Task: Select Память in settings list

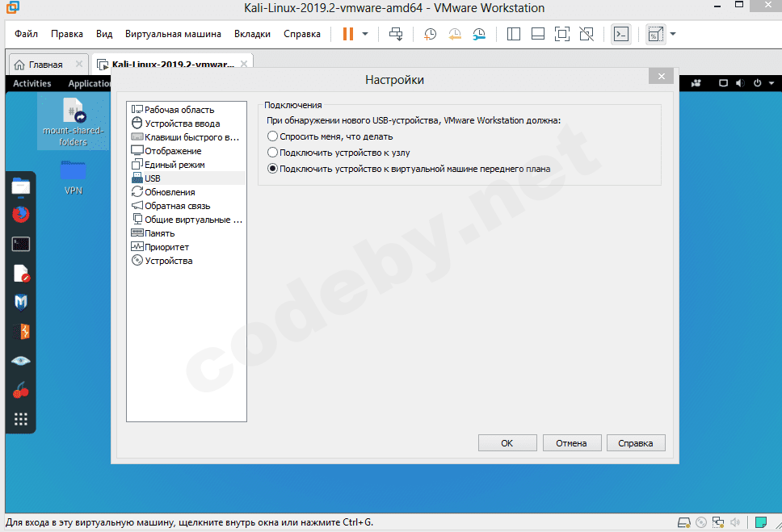Action: [187, 232]
